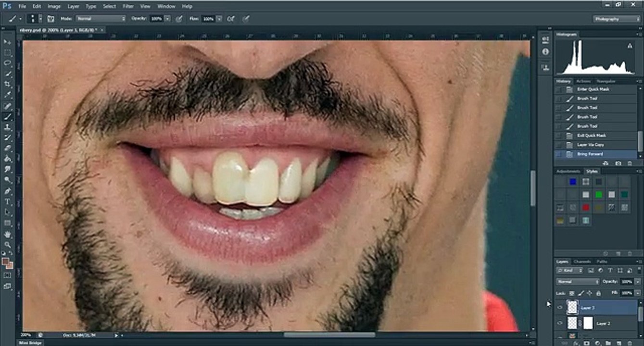Toggle the Brush panel button in options bar
Viewport: 644px width, 346px height.
pos(51,19)
